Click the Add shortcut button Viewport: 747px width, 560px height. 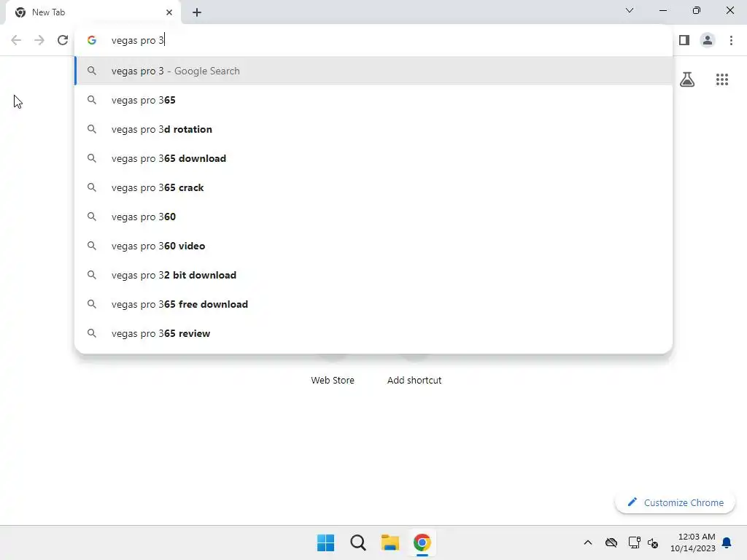point(414,380)
